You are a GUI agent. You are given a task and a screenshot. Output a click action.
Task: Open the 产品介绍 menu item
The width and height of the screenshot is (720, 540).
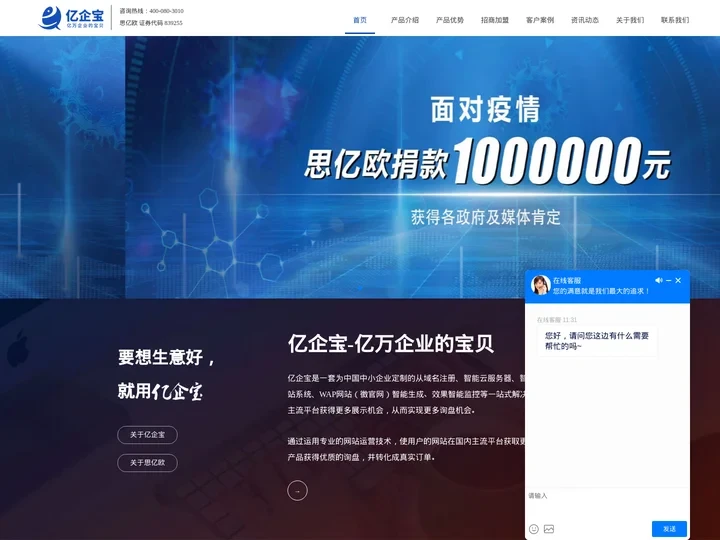tap(405, 20)
